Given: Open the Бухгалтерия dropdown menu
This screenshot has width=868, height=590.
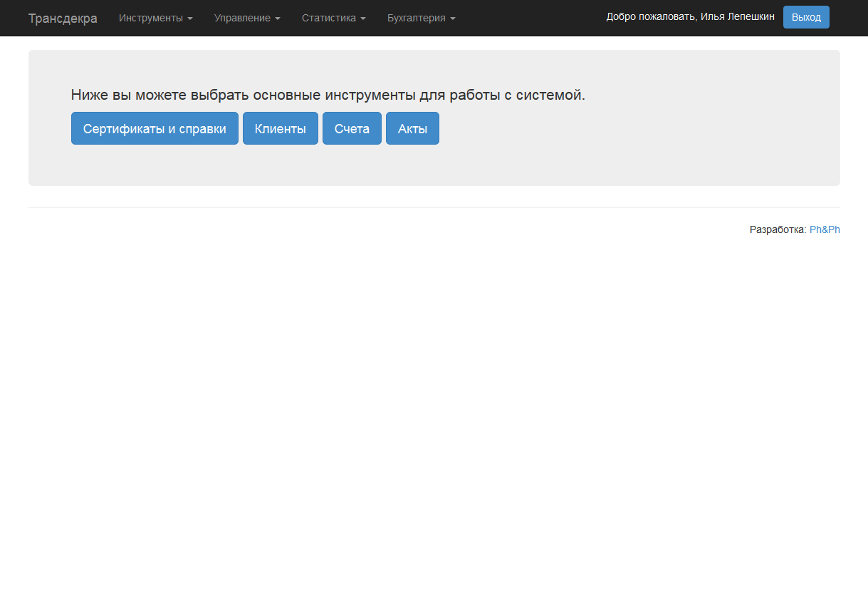Looking at the screenshot, I should (x=422, y=18).
